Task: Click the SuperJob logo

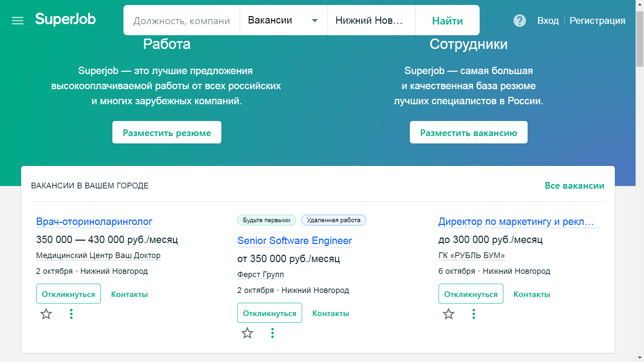Action: (65, 19)
